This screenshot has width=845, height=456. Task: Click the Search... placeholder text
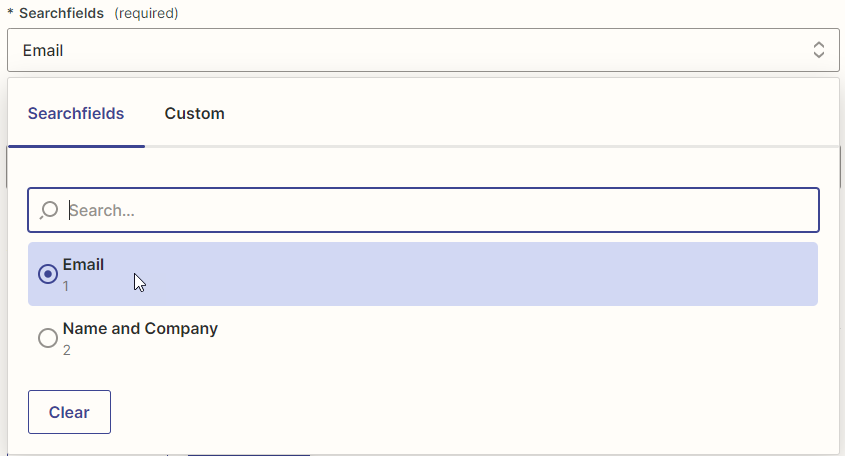tap(102, 210)
